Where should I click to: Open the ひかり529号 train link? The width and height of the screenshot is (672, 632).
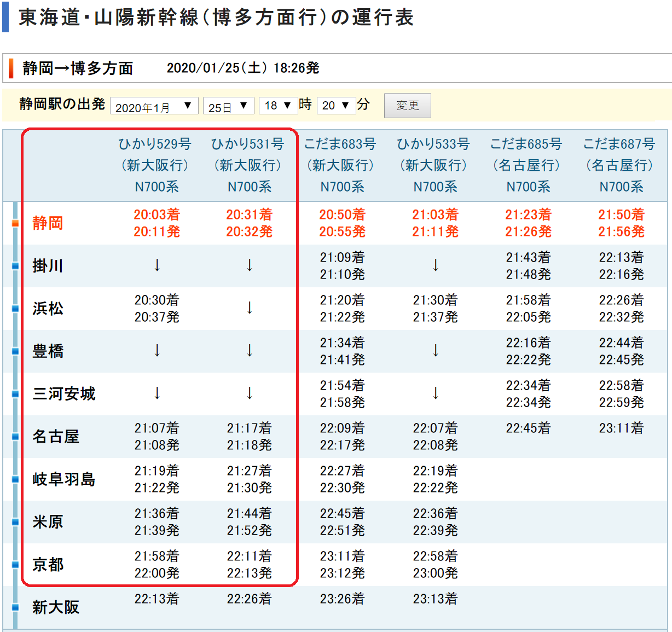[155, 144]
